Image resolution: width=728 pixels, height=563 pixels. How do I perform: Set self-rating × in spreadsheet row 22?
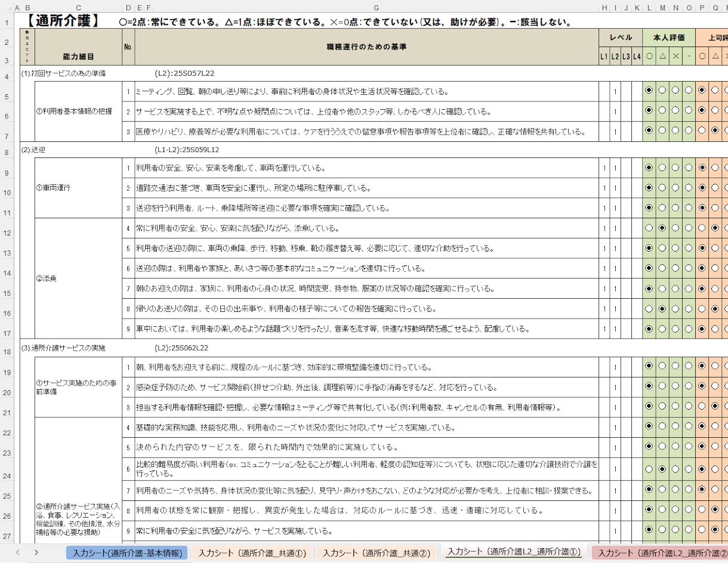pos(675,426)
